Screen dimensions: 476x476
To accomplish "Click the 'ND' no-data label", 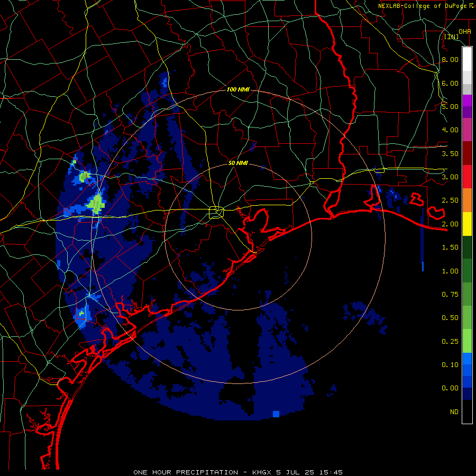I will coord(454,412).
